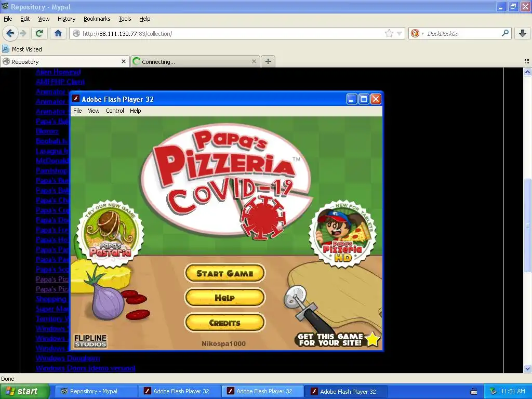Click the browser Forward arrow button
532x399 pixels.
click(23, 33)
